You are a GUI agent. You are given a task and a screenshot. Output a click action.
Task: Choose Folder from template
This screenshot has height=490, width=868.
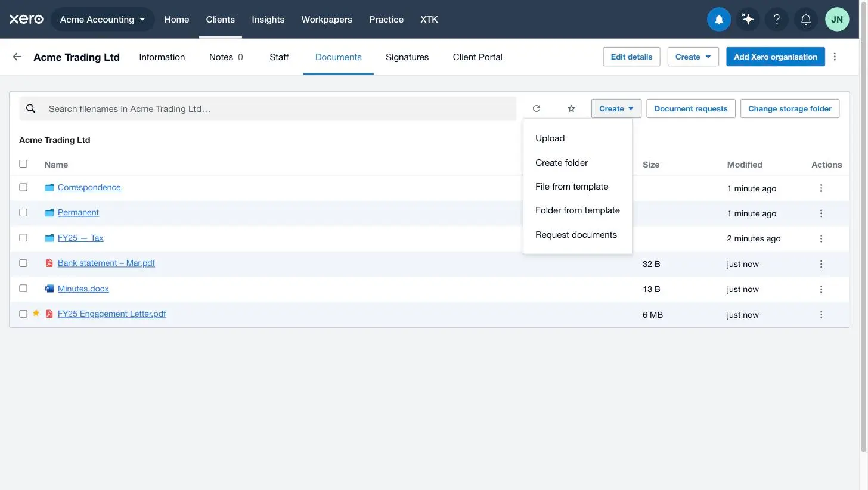point(578,210)
